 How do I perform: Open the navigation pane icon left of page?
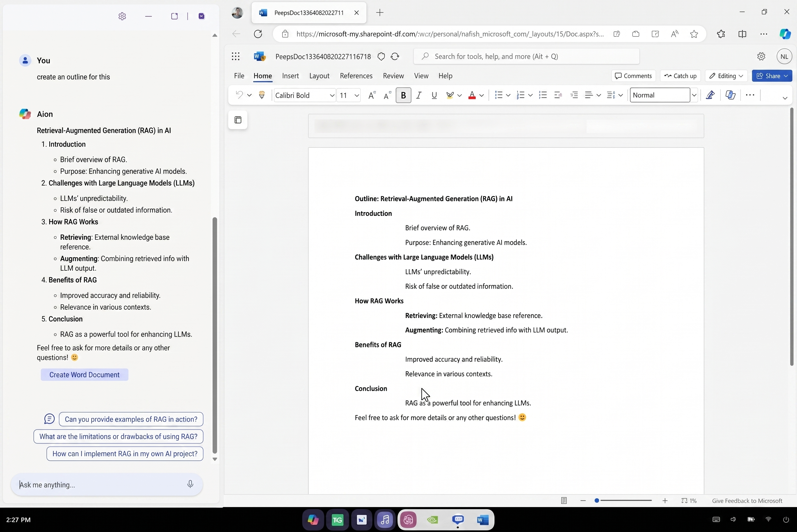[x=238, y=120]
